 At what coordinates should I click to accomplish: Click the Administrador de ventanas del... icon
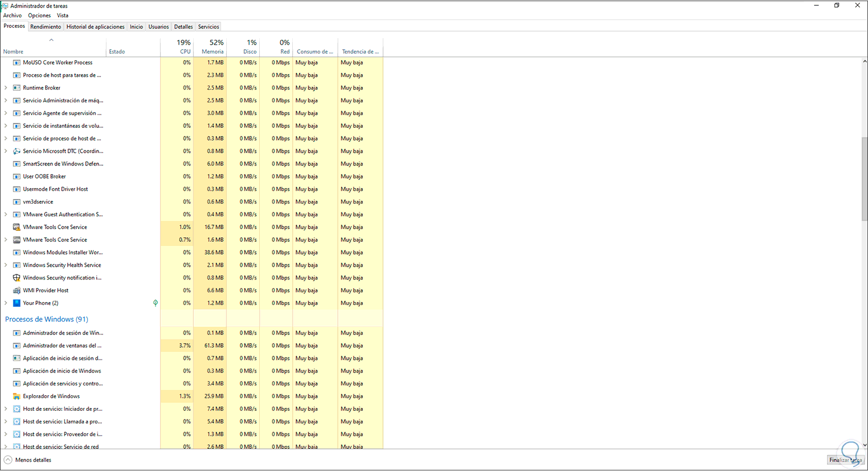click(17, 346)
